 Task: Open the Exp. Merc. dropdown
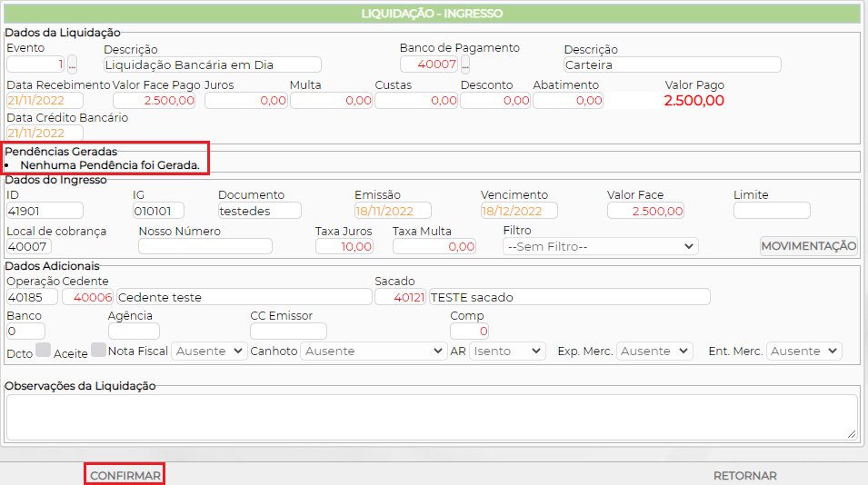point(654,351)
